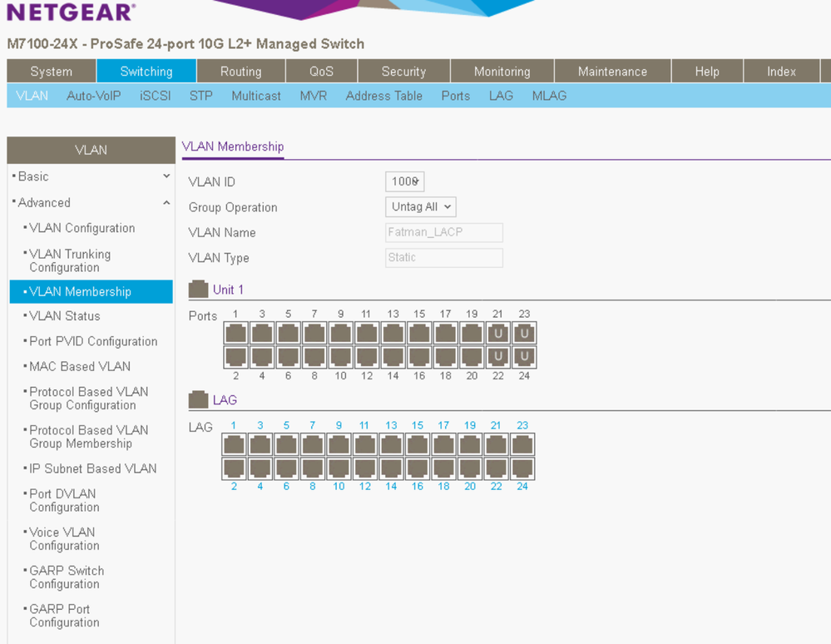Click the Unit 1 section header icon

tap(198, 289)
